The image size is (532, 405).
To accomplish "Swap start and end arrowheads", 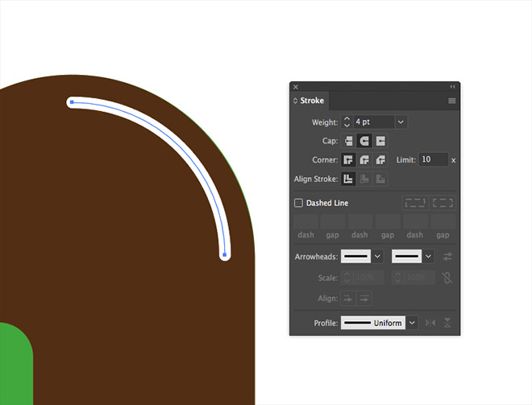I will [447, 257].
